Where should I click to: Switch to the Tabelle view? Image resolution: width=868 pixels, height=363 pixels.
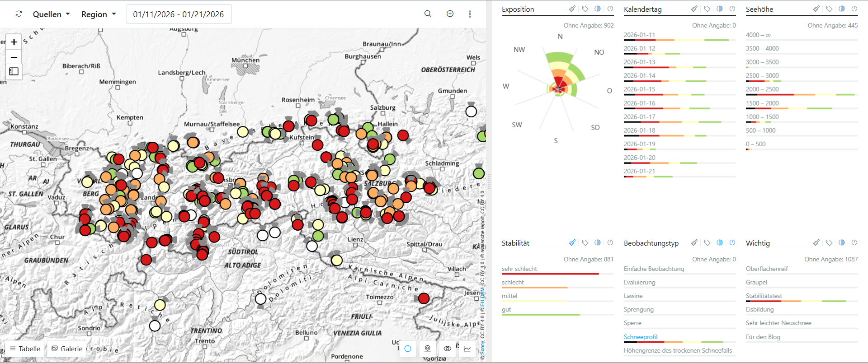pyautogui.click(x=25, y=349)
